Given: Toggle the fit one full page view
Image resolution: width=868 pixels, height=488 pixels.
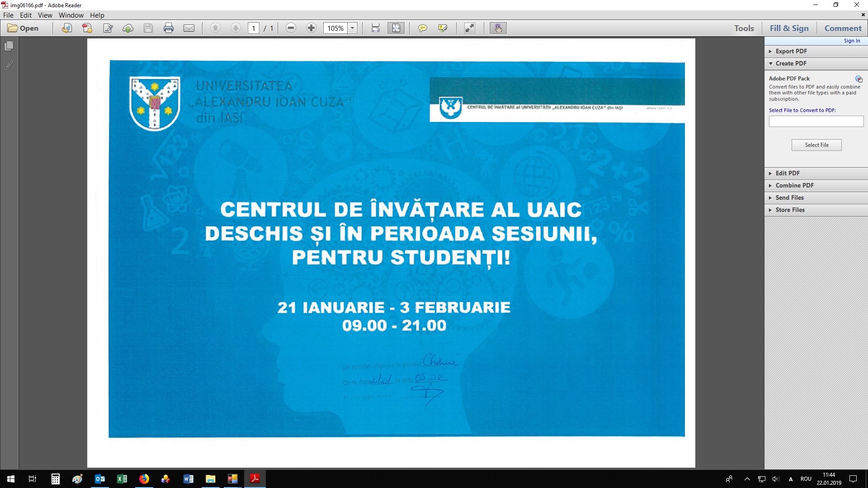Looking at the screenshot, I should click(396, 28).
